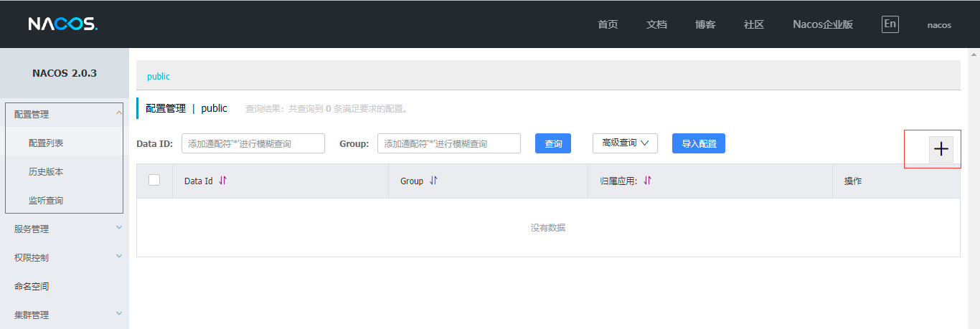
Task: Click the plus icon to create configuration
Action: tap(941, 149)
